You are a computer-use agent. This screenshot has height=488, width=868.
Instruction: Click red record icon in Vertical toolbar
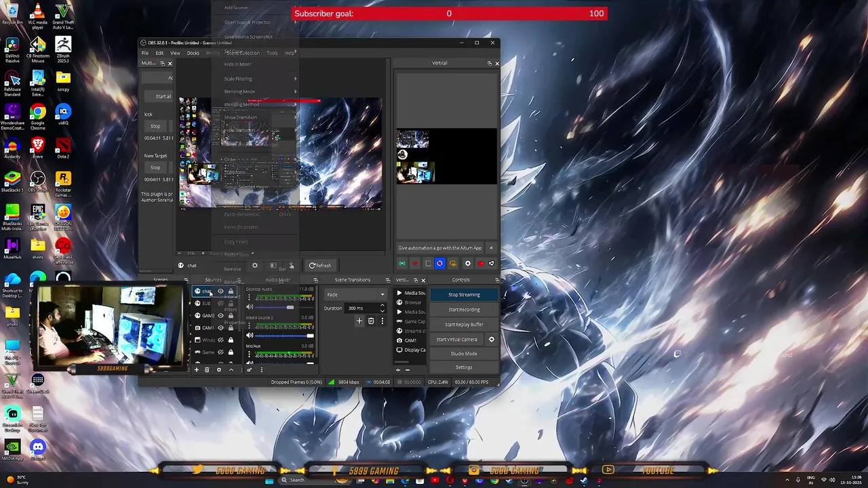coord(415,264)
